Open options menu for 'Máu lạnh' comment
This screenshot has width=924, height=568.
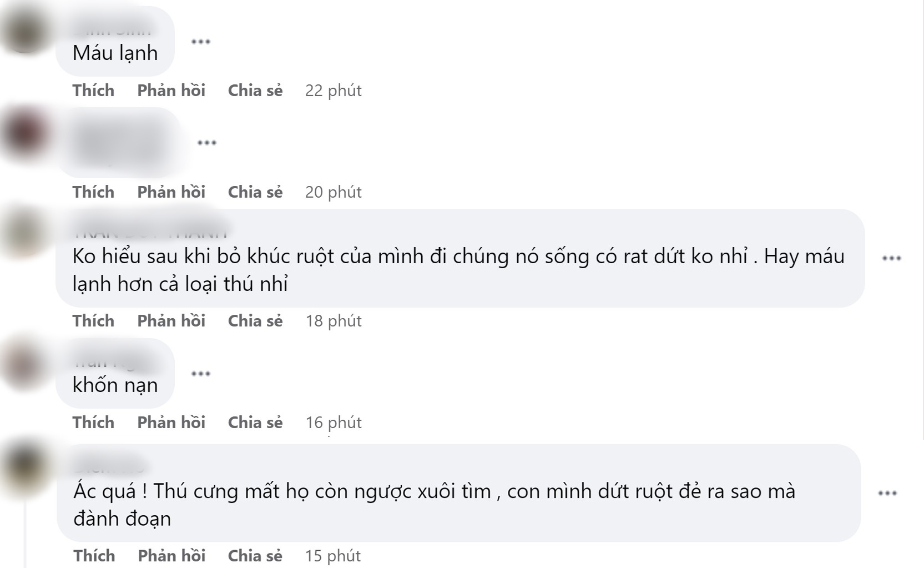click(200, 42)
